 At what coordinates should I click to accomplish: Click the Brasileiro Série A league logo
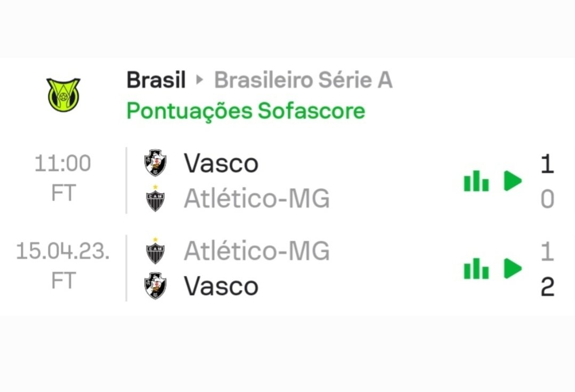[63, 95]
